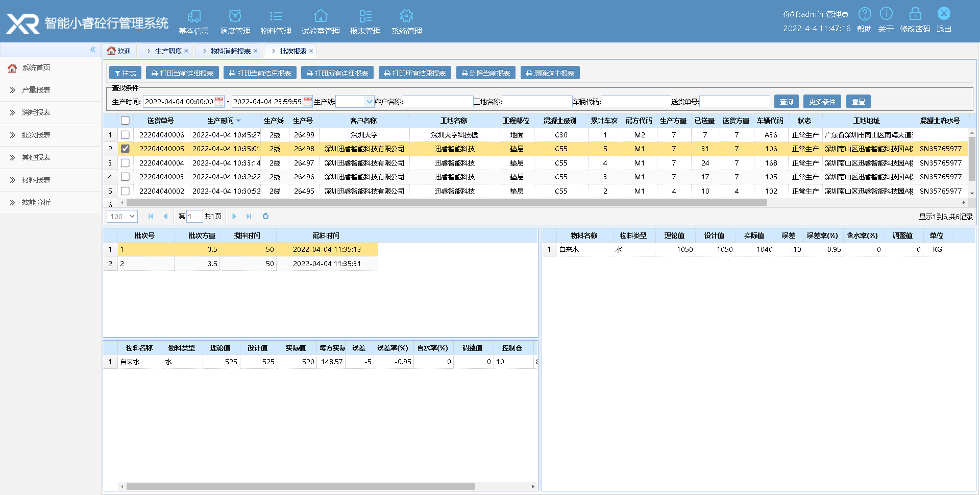Viewport: 980px width, 495px height.
Task: Switch to the 生产调度 tab
Action: (x=168, y=51)
